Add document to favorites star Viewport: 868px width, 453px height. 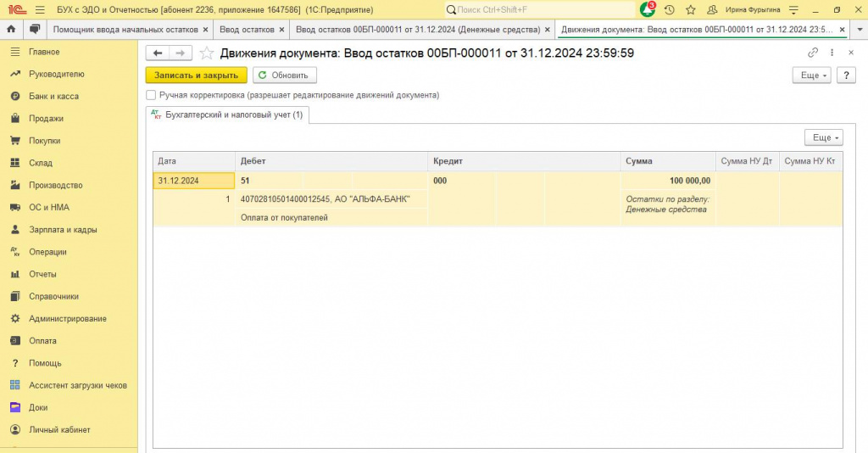click(207, 53)
